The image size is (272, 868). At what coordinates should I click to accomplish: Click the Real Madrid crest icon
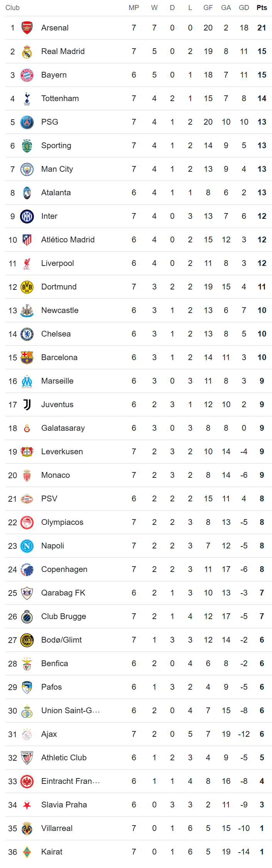click(x=27, y=51)
